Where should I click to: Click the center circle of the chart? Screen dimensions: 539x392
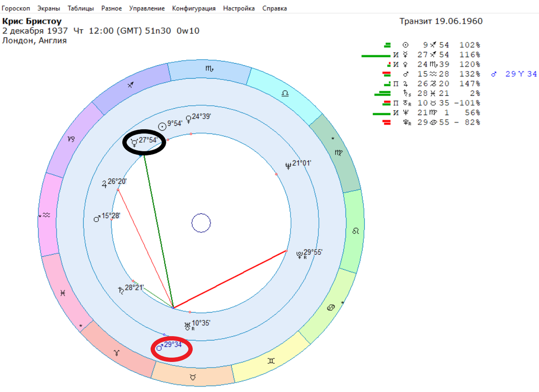click(x=201, y=223)
